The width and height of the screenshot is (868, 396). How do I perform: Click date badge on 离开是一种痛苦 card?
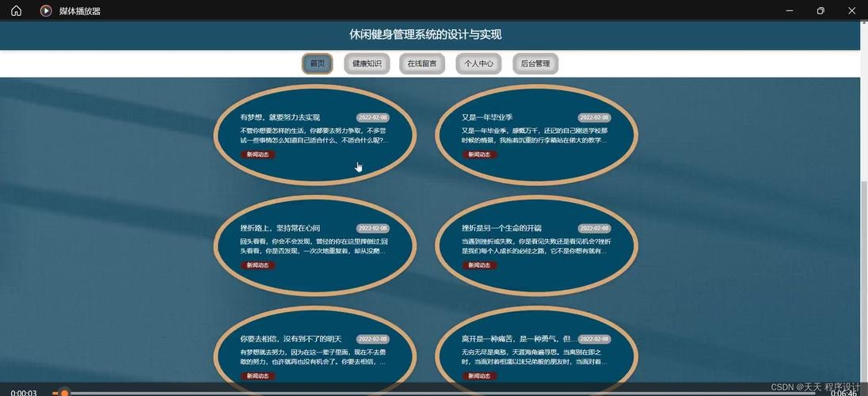pyautogui.click(x=594, y=340)
